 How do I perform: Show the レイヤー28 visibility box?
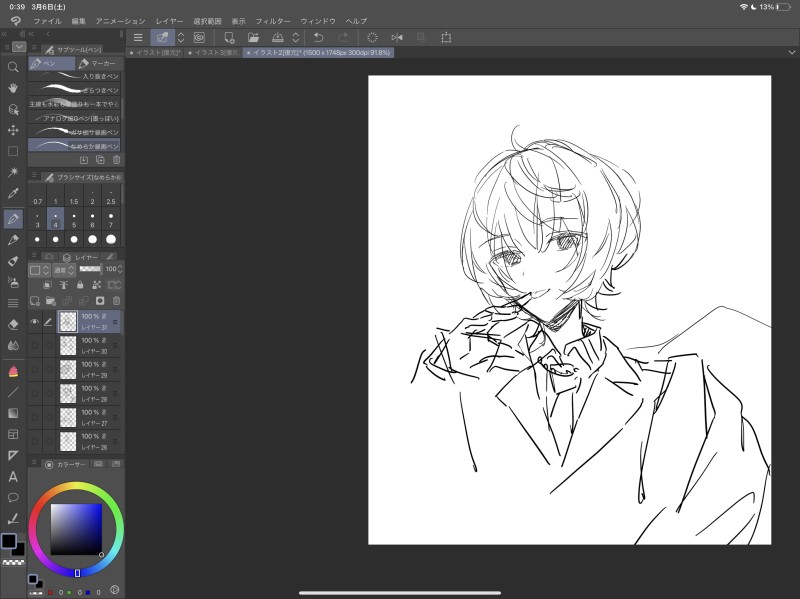coord(35,393)
